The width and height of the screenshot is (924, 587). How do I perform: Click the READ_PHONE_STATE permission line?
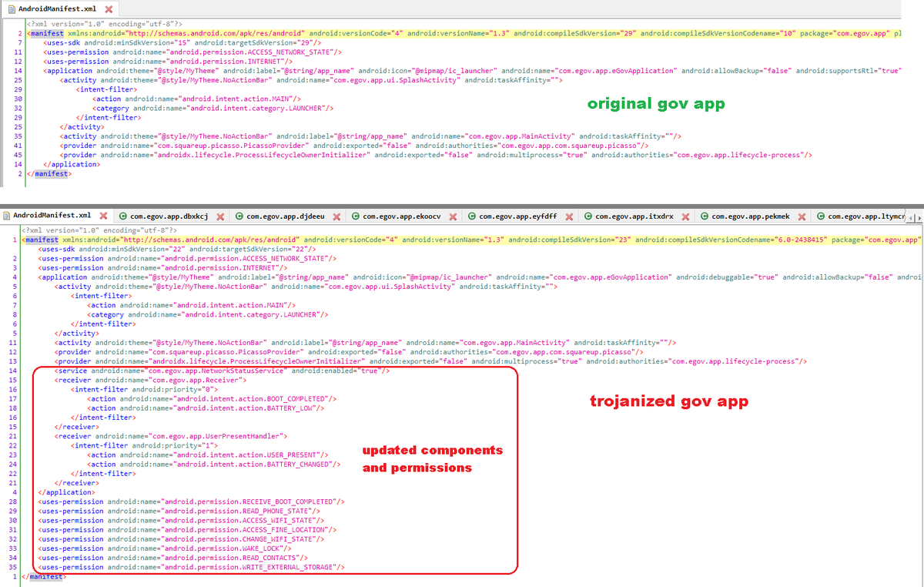click(177, 511)
